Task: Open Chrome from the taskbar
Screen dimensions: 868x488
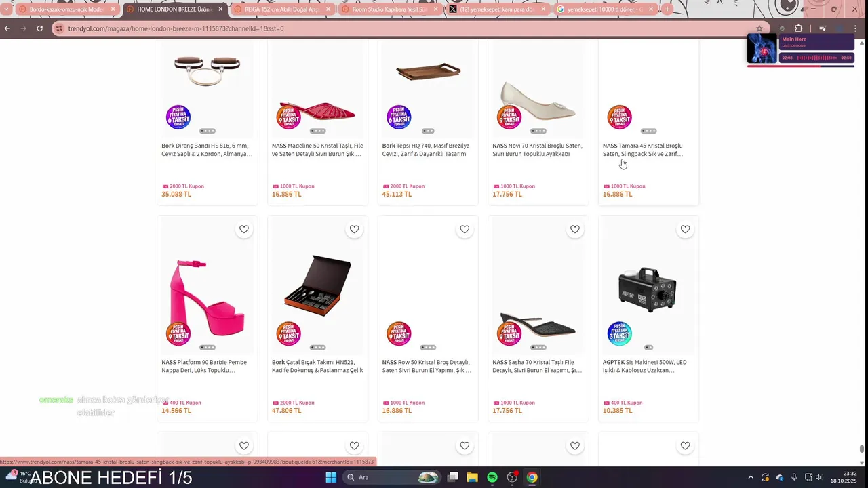Action: (x=532, y=477)
